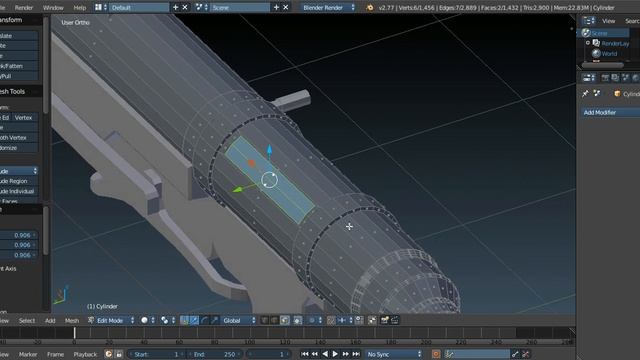This screenshot has width=640, height=360.
Task: Toggle pin ID icon in properties
Action: click(x=585, y=93)
